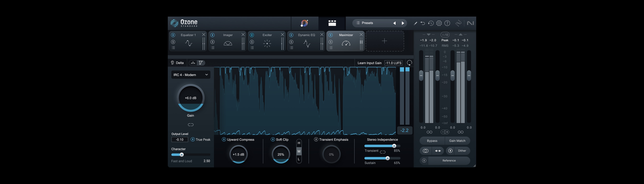644x184 pixels.
Task: Click the Native Instruments logo
Action: pos(470,23)
